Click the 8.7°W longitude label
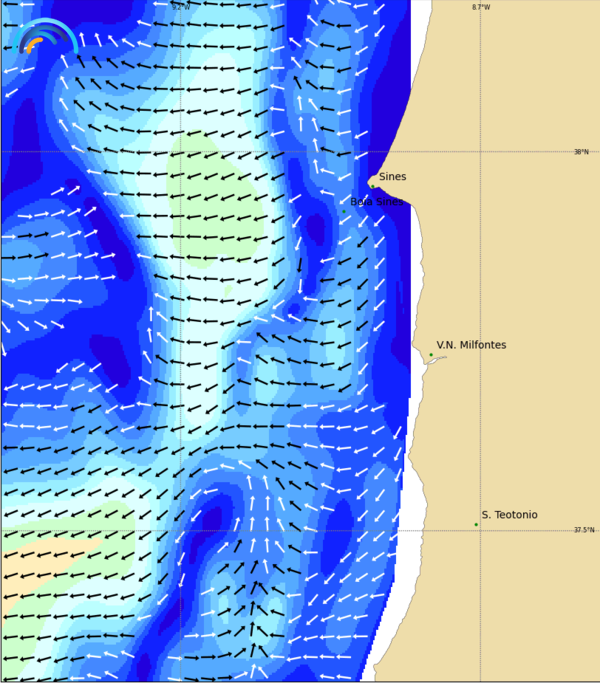The image size is (600, 683). pyautogui.click(x=481, y=7)
